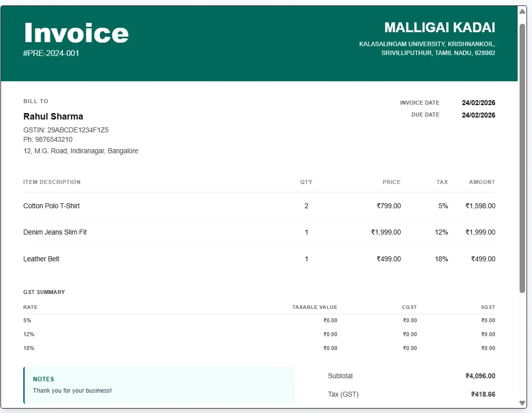The height and width of the screenshot is (413, 532).
Task: Click the invoice number #PRE-2024-001
Action: [x=51, y=53]
